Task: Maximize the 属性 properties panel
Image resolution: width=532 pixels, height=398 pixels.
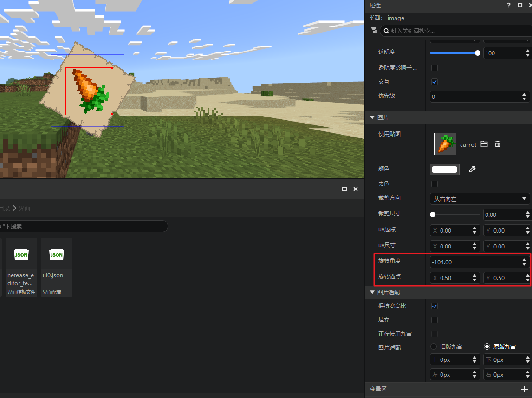Action: click(x=520, y=5)
